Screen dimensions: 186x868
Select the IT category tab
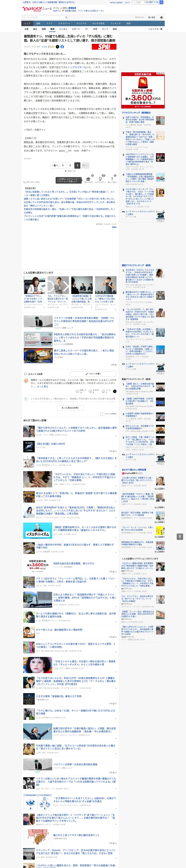[86, 29]
